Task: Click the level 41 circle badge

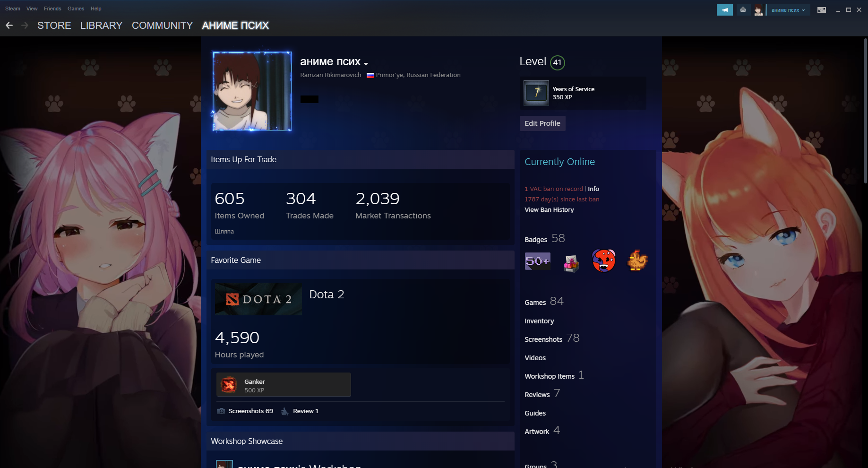Action: point(558,62)
